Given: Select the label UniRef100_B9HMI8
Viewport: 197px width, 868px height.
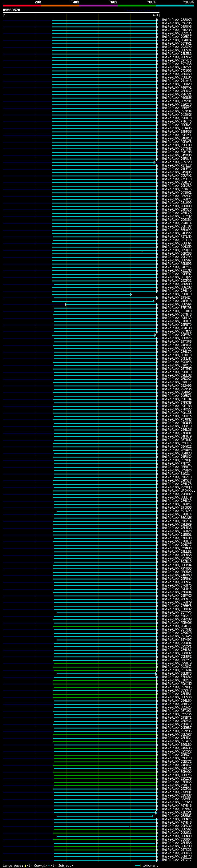Looking at the screenshot, I should pyautogui.click(x=177, y=118).
